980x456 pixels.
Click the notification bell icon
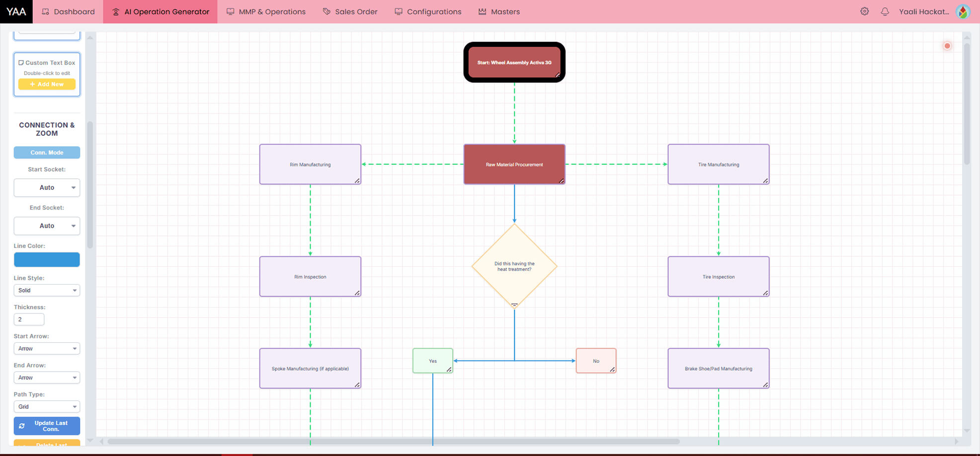click(885, 11)
